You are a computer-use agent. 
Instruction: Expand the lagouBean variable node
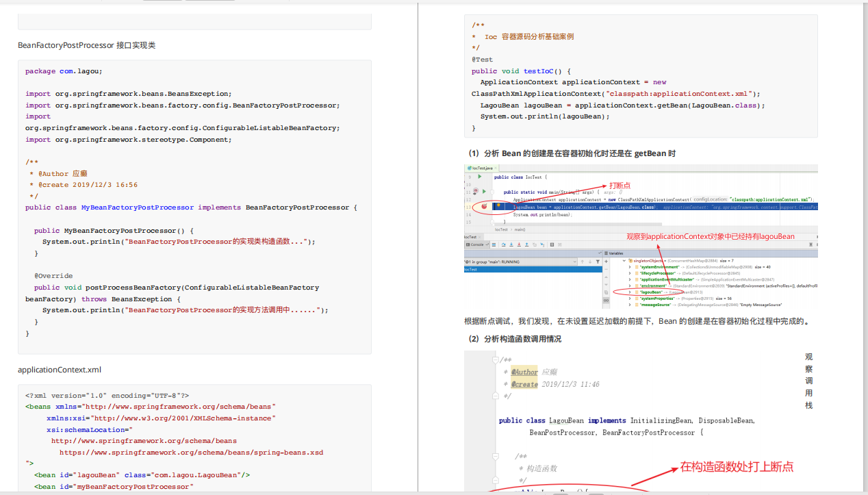coord(630,292)
